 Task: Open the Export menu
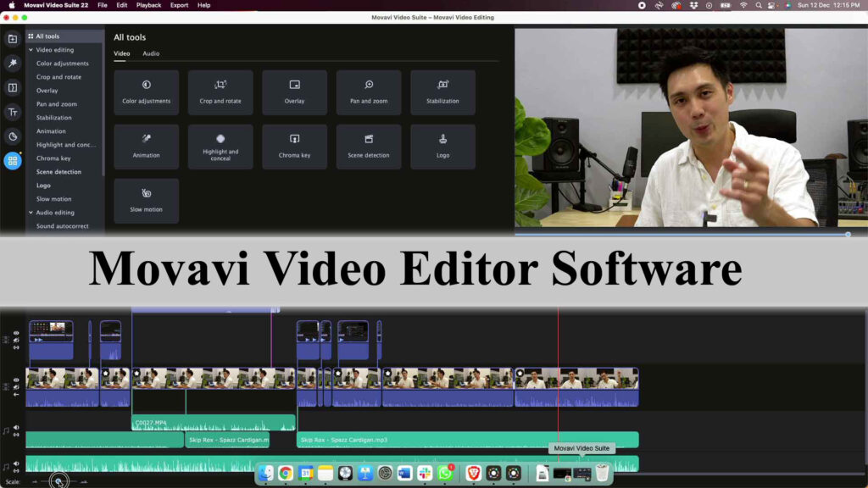pos(179,5)
